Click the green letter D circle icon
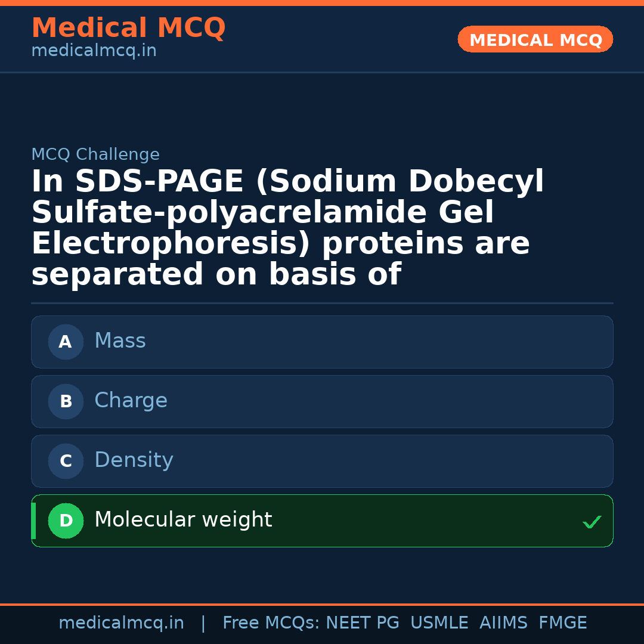644x644 pixels. point(66,521)
